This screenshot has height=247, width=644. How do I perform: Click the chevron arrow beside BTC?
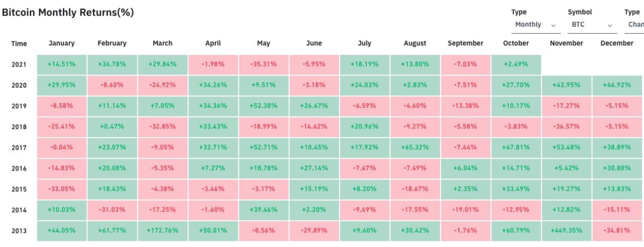pos(610,25)
